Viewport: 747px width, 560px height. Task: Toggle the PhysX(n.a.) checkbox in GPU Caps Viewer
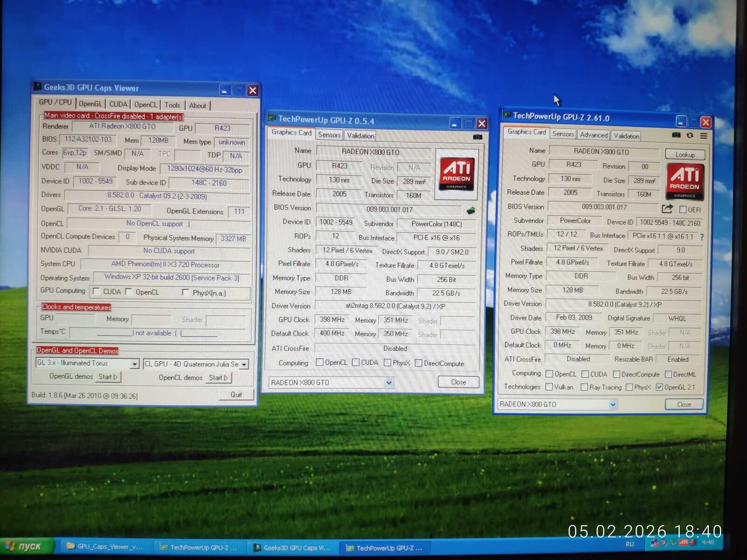[x=185, y=293]
